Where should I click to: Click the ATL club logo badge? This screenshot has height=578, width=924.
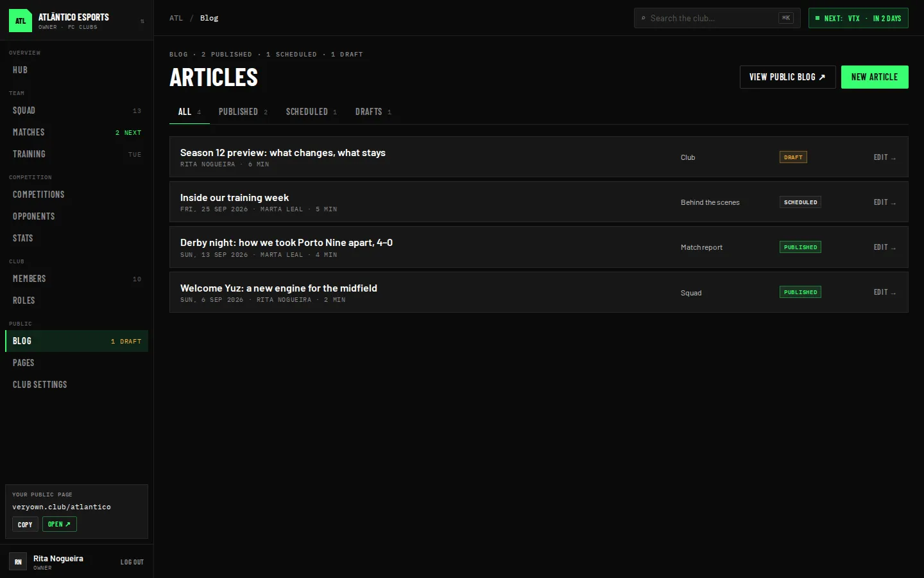[x=21, y=21]
